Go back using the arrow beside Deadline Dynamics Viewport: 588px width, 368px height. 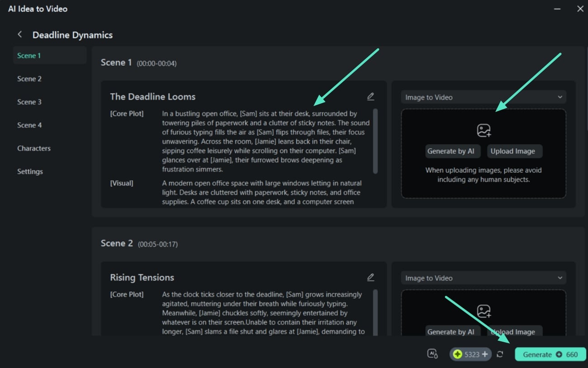pos(19,35)
